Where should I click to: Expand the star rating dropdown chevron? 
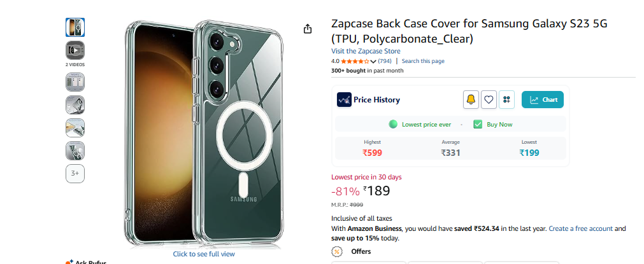(x=373, y=62)
